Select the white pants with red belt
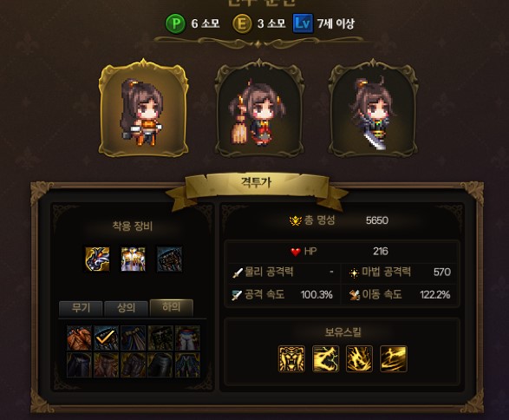 coord(187,338)
